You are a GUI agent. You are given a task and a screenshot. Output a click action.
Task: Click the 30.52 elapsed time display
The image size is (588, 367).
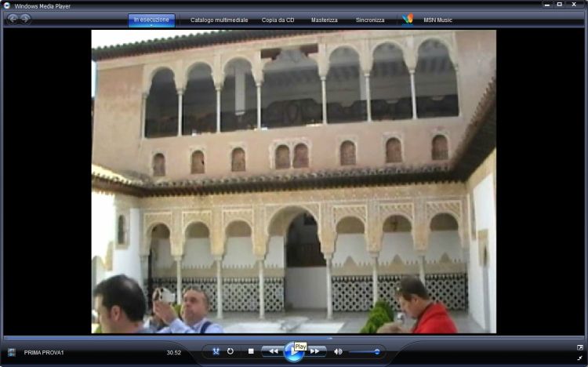click(x=173, y=353)
